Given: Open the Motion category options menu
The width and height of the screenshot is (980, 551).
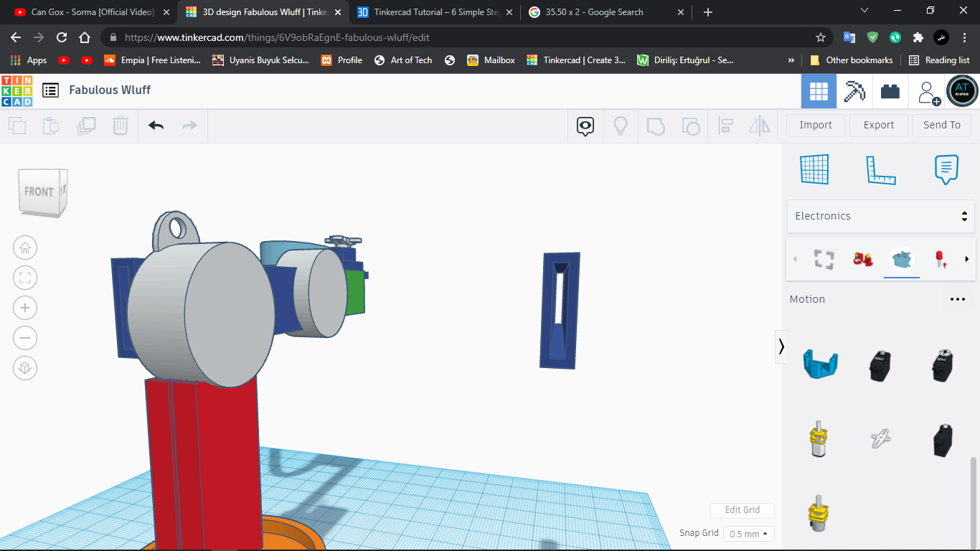Looking at the screenshot, I should click(958, 299).
